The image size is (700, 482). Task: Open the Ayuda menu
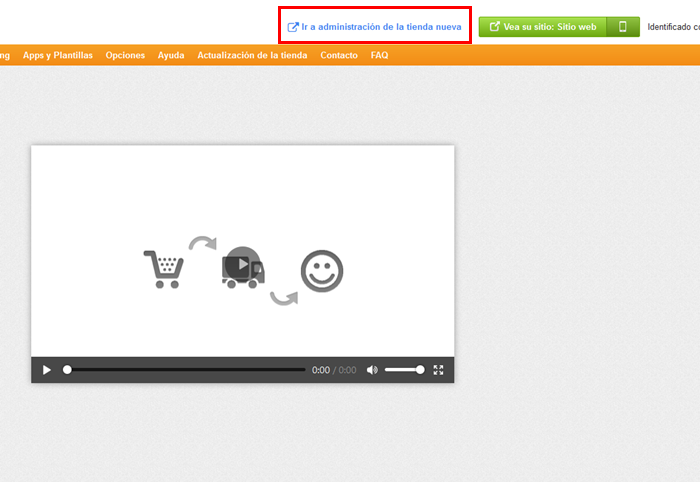pyautogui.click(x=171, y=55)
